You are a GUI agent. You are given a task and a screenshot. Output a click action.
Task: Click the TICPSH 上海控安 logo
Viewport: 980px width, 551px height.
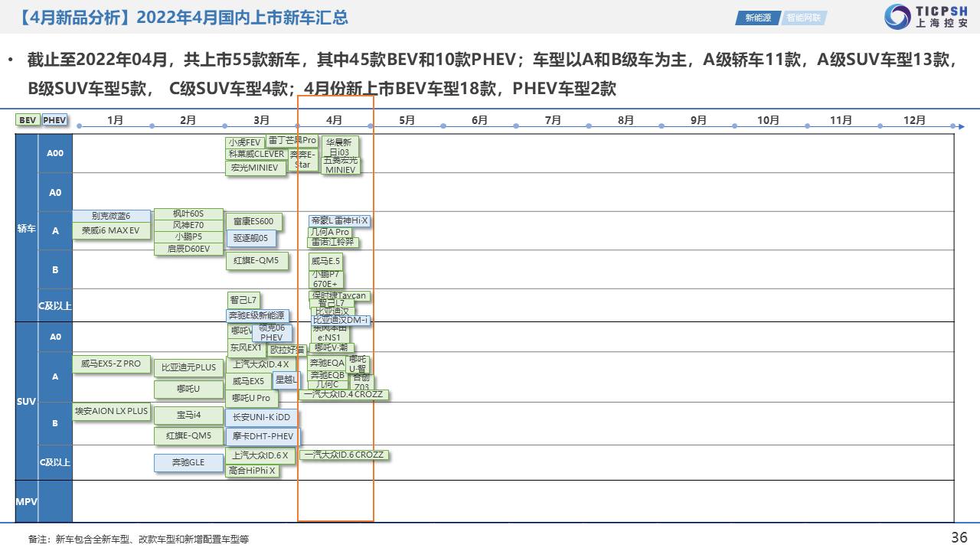(x=926, y=17)
